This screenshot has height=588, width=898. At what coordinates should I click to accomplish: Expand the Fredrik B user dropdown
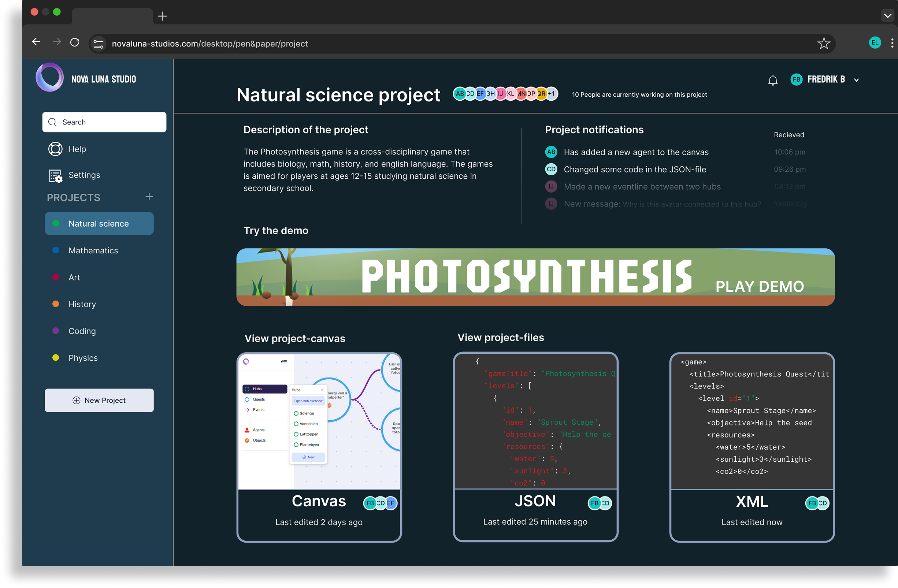point(856,80)
